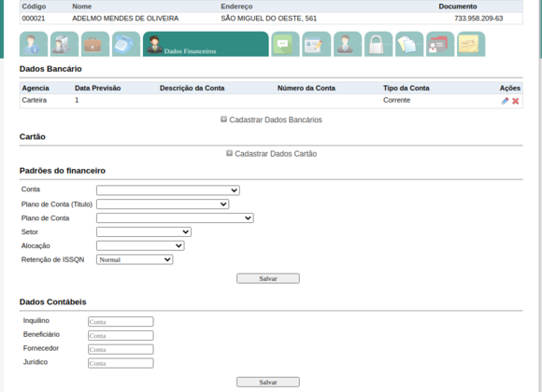Open the documents pages tab icon
542x392 pixels.
point(409,44)
